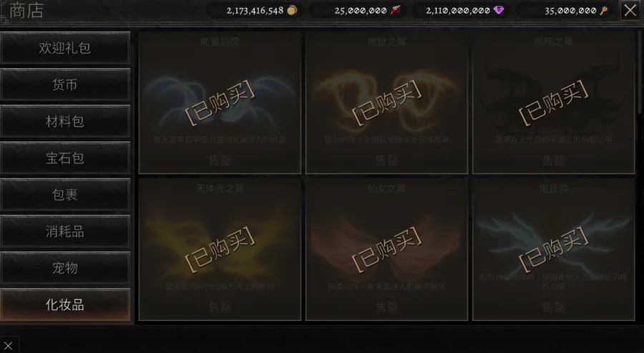Select the 宝石包 category

(65, 158)
